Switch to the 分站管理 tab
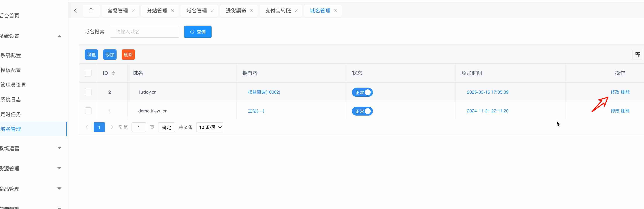Screen dimensions: 644x209 157,11
